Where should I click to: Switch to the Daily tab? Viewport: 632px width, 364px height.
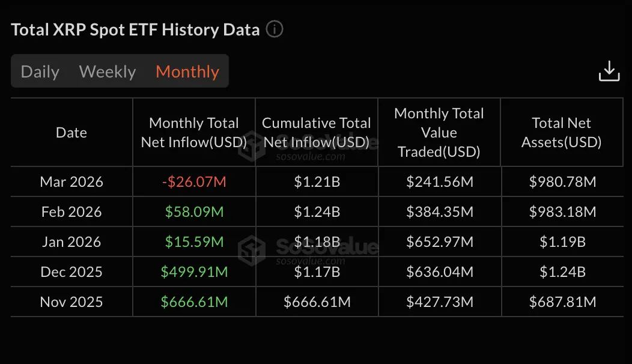point(40,71)
